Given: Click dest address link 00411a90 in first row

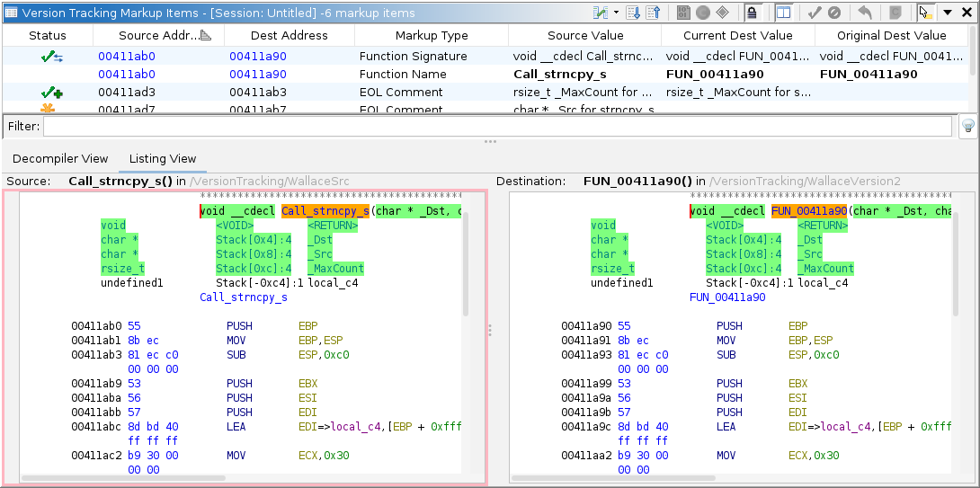Looking at the screenshot, I should [257, 56].
